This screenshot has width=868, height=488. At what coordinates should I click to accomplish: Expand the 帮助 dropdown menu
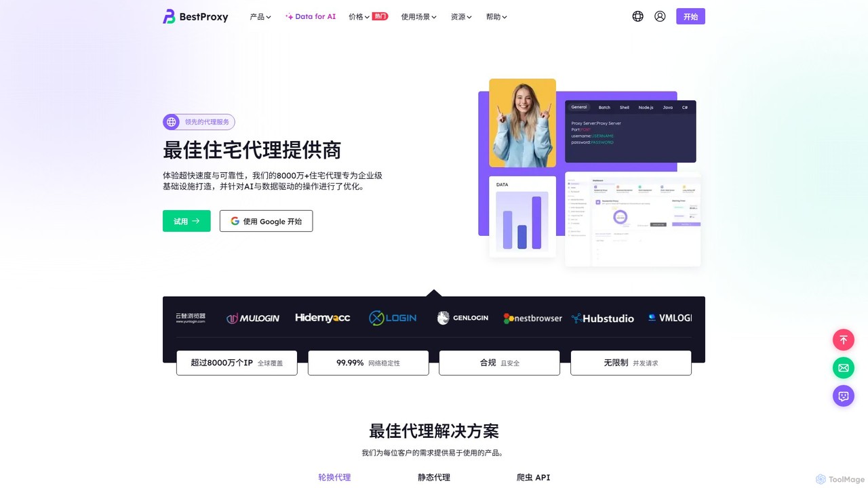pyautogui.click(x=496, y=17)
